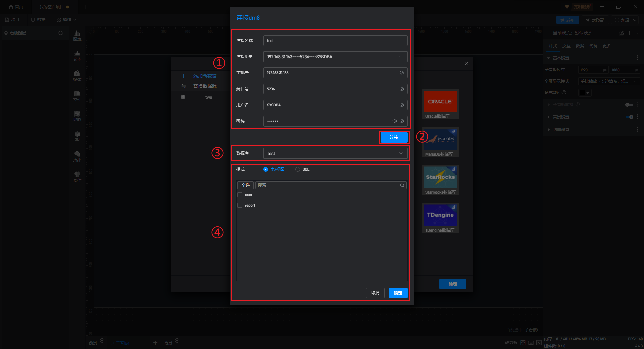Clear the port number field icon
Screen dimensions: 644x349
point(401,89)
